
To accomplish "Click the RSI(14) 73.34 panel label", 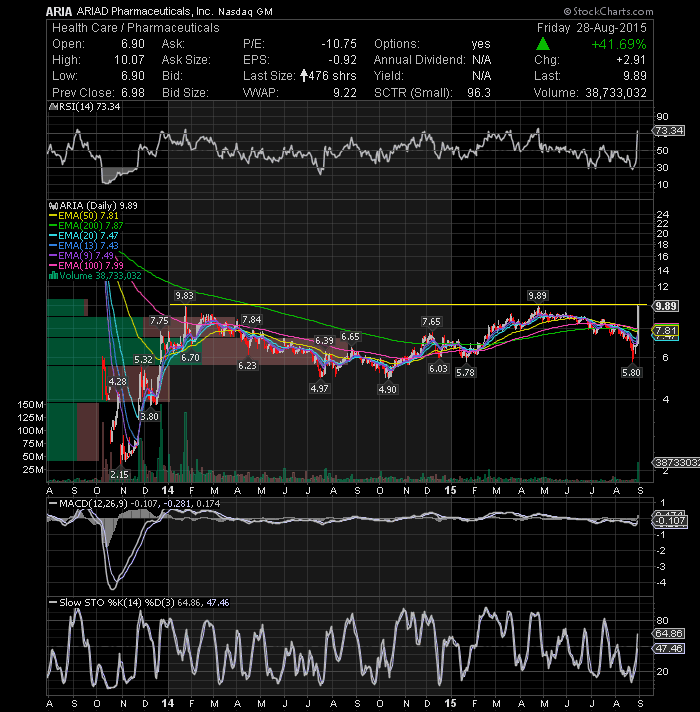I will click(x=88, y=107).
